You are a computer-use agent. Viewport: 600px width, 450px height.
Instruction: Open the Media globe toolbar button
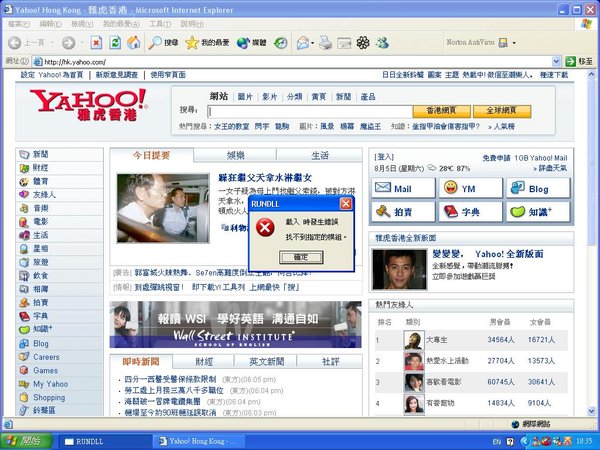[251, 42]
